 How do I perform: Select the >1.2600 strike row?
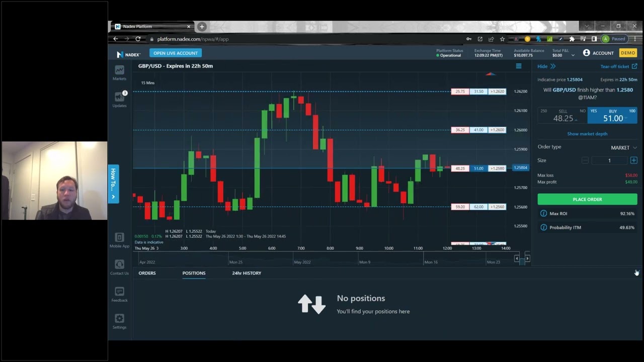[478, 130]
